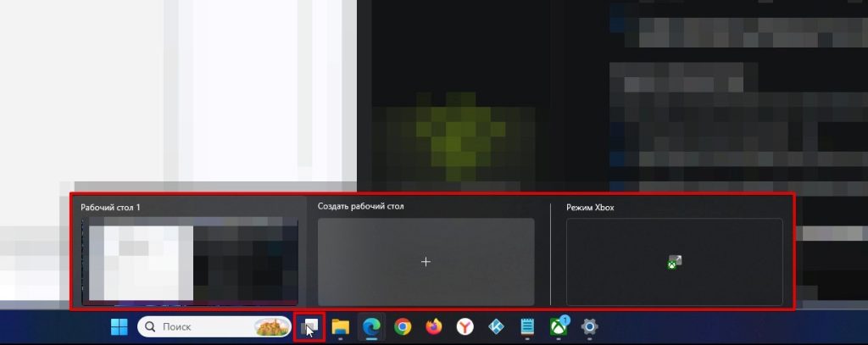868x345 pixels.
Task: Click the Режим Xbox label
Action: tap(590, 208)
